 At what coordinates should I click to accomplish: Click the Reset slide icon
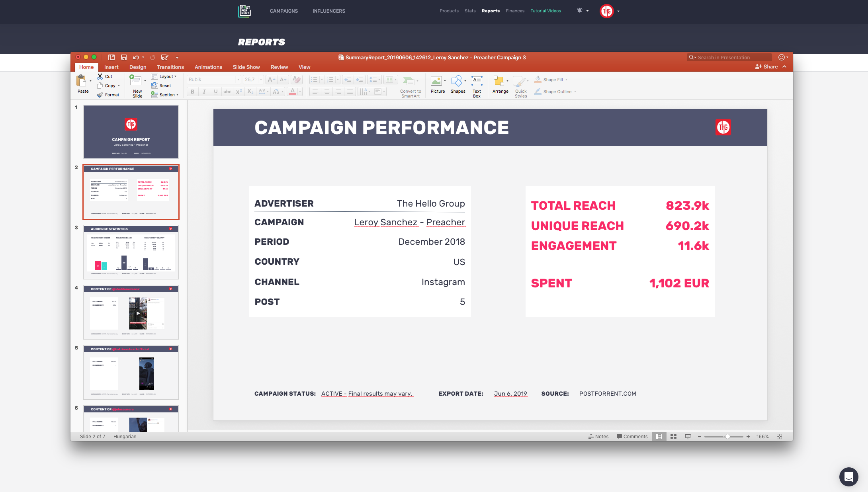click(x=154, y=86)
